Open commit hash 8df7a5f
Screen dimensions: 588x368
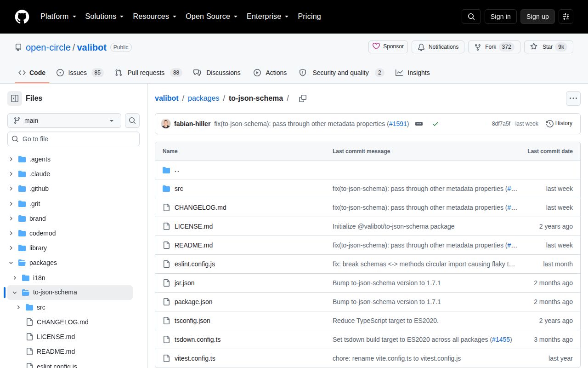(x=501, y=124)
